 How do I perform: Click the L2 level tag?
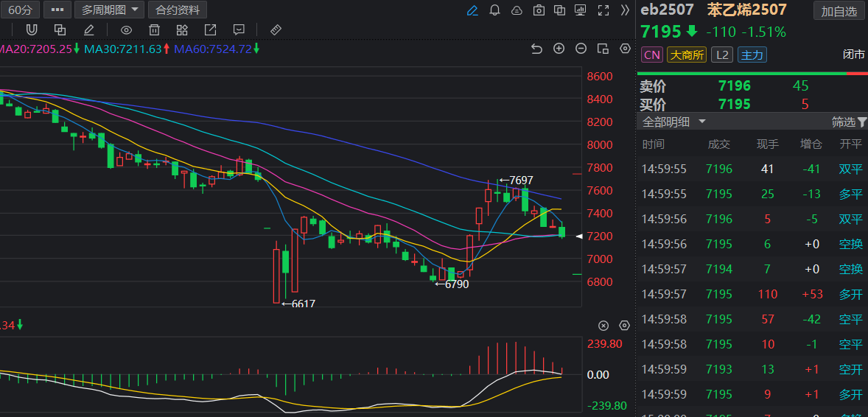722,55
